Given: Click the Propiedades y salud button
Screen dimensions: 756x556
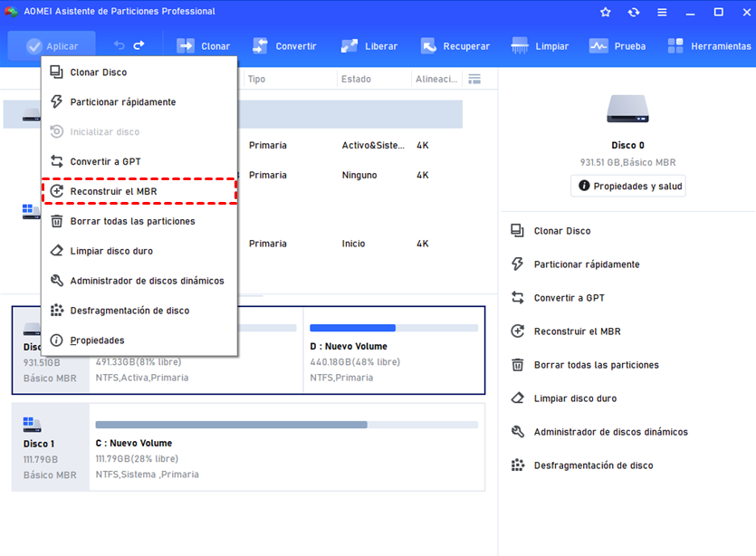Looking at the screenshot, I should (628, 186).
